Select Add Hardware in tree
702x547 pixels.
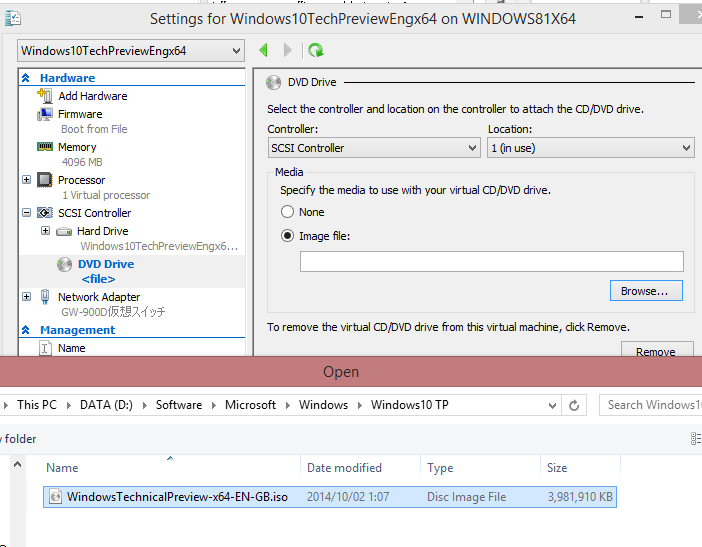[93, 96]
